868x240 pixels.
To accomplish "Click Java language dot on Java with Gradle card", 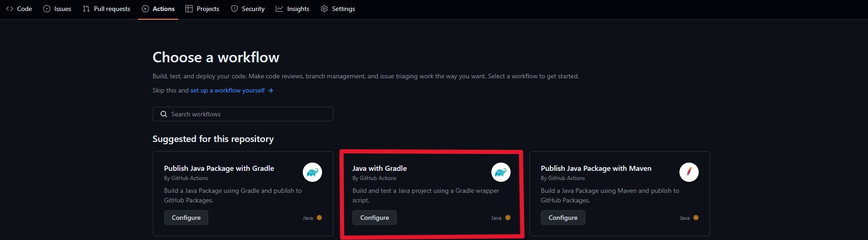I will 508,218.
